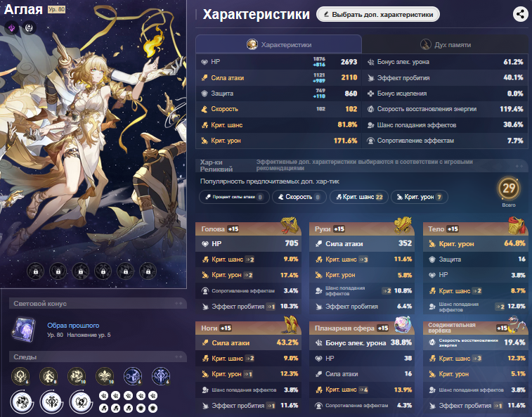Expand the Хар-ки Реликвий section
Viewport: 532px width, 417px height.
[362, 165]
